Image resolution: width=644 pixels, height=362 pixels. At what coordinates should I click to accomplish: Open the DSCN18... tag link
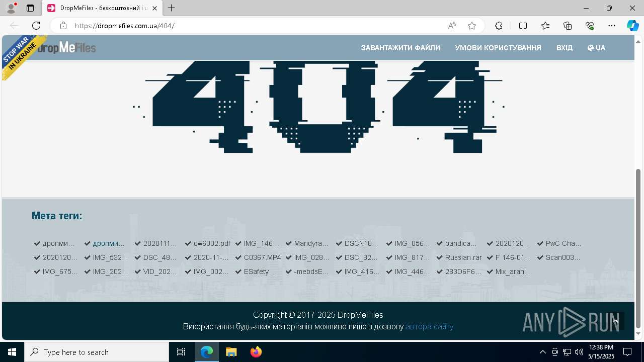361,243
